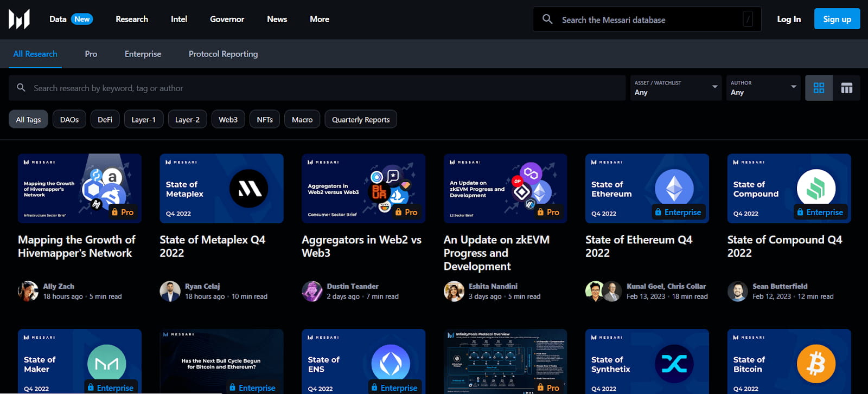Select the All Research tab
The height and width of the screenshot is (394, 868).
(x=35, y=54)
